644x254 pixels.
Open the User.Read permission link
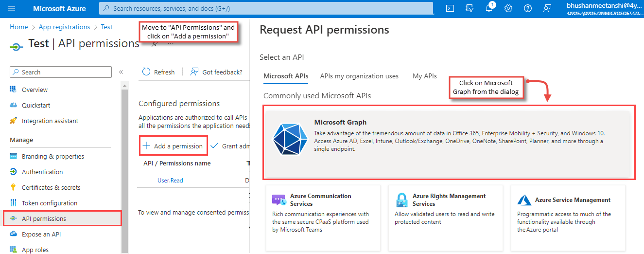pyautogui.click(x=170, y=180)
